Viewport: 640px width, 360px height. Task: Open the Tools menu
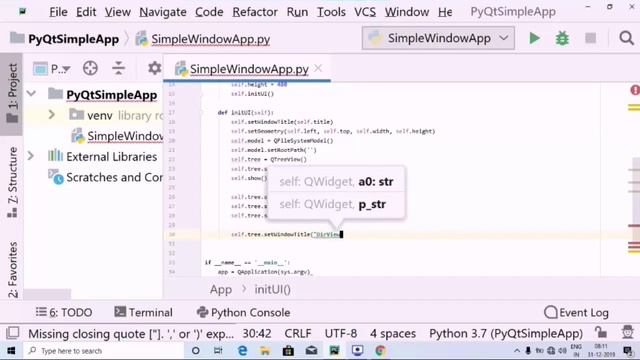pyautogui.click(x=331, y=12)
